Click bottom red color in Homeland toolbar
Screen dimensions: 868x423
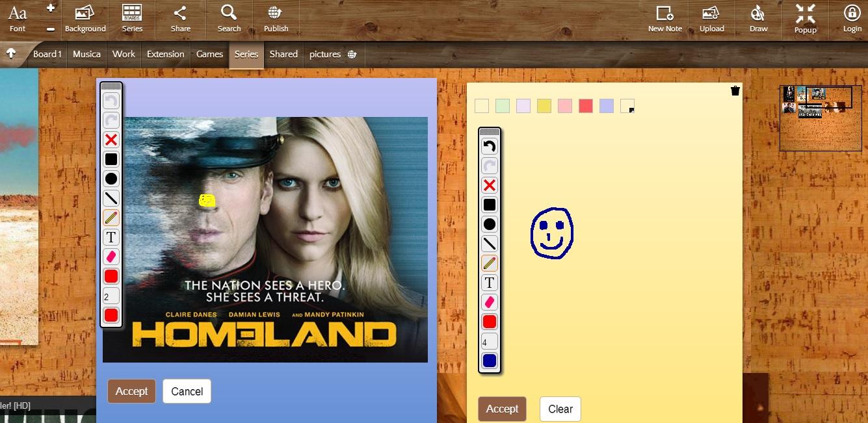[111, 315]
